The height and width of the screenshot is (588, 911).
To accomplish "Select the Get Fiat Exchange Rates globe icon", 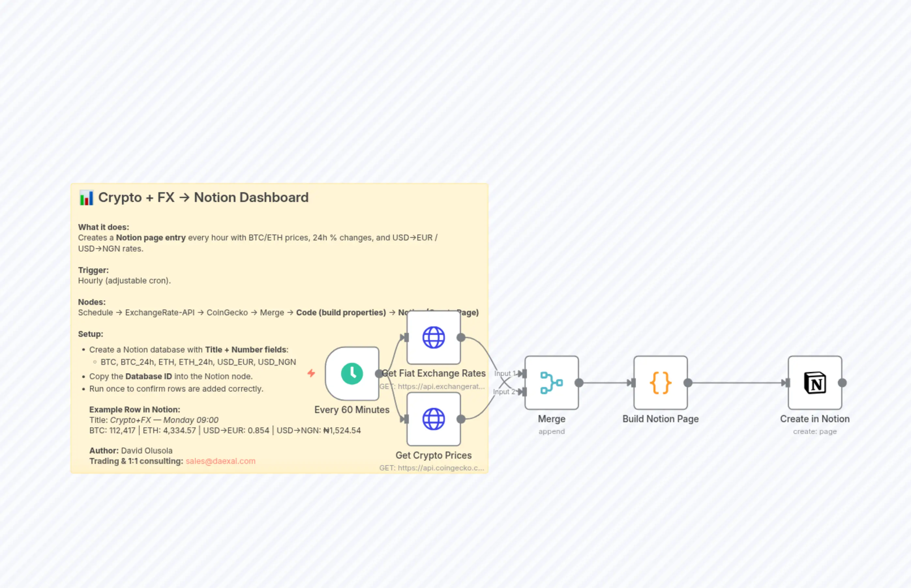I will pos(433,337).
